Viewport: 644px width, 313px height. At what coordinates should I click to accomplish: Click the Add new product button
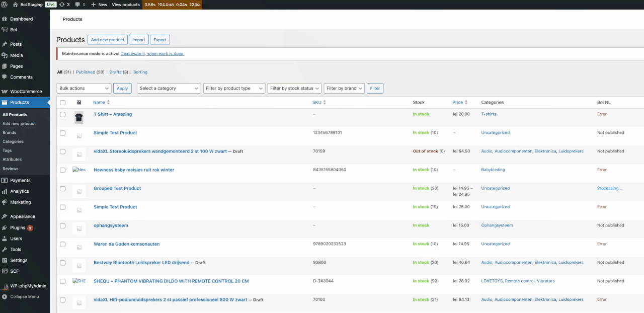pos(107,40)
